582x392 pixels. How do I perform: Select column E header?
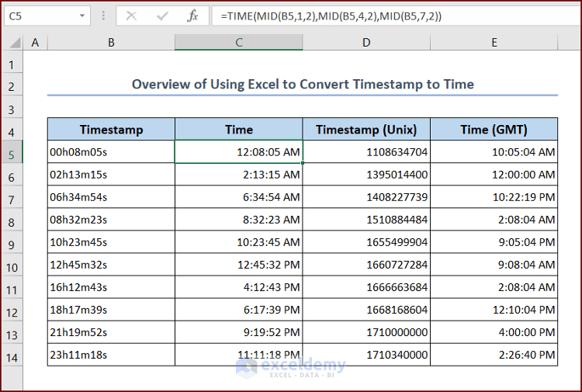(x=494, y=43)
